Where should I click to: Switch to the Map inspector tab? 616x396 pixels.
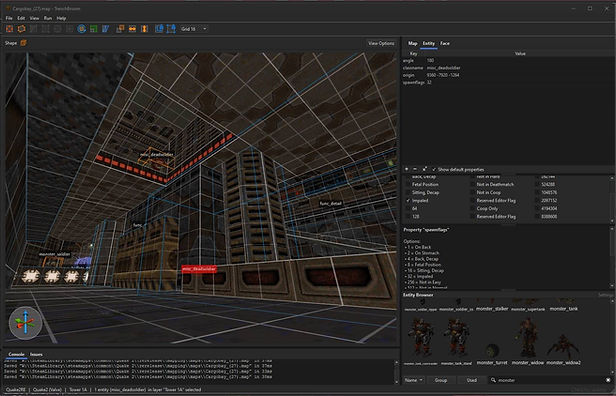(x=412, y=44)
